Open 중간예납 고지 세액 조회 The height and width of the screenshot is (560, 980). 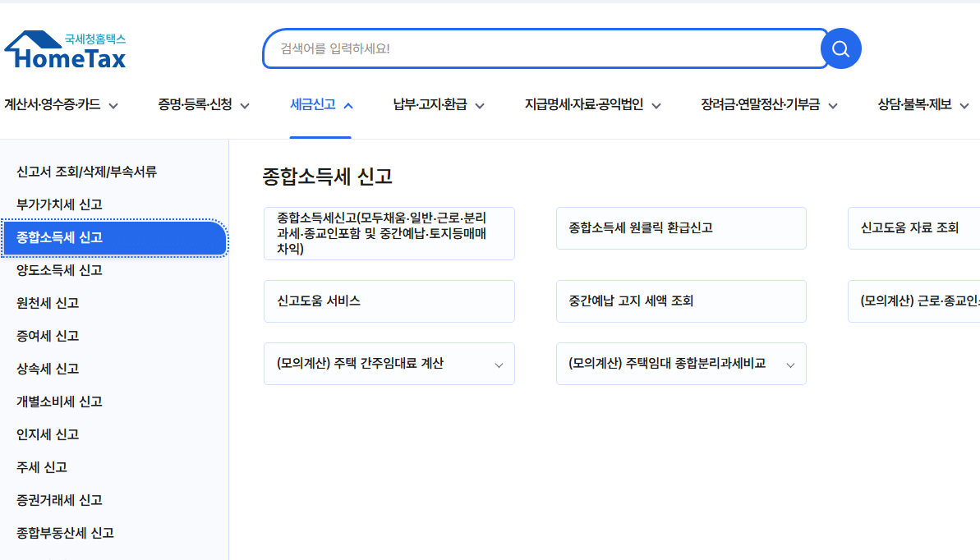click(x=681, y=301)
